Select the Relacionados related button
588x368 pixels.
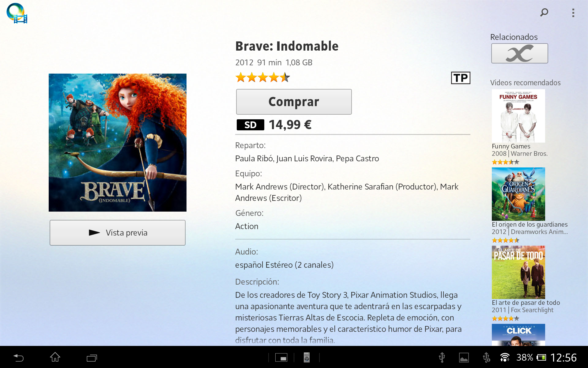tap(519, 53)
